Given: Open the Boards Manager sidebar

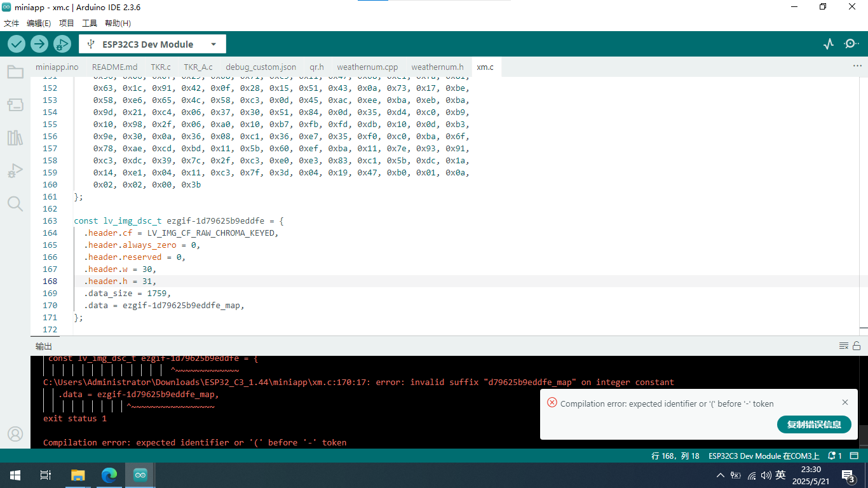Looking at the screenshot, I should point(15,104).
